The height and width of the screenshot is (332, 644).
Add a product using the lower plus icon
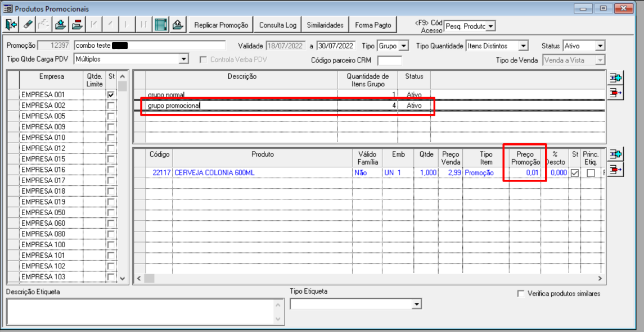pyautogui.click(x=615, y=154)
